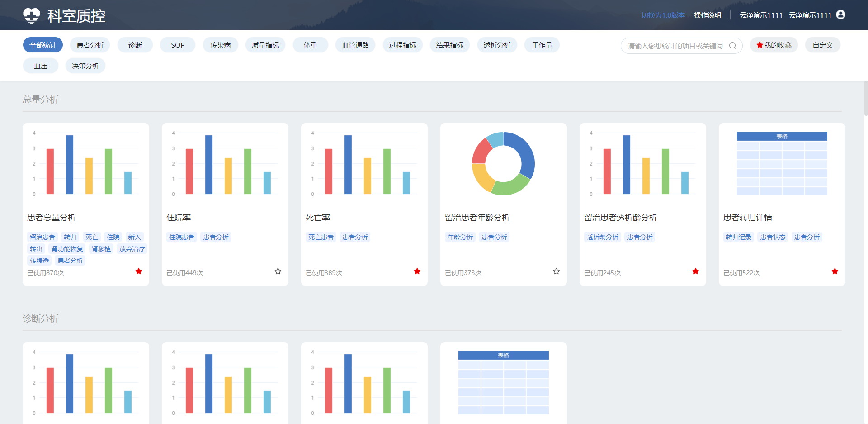This screenshot has height=424, width=868.
Task: Select the 放弃治疗 tag
Action: 132,249
